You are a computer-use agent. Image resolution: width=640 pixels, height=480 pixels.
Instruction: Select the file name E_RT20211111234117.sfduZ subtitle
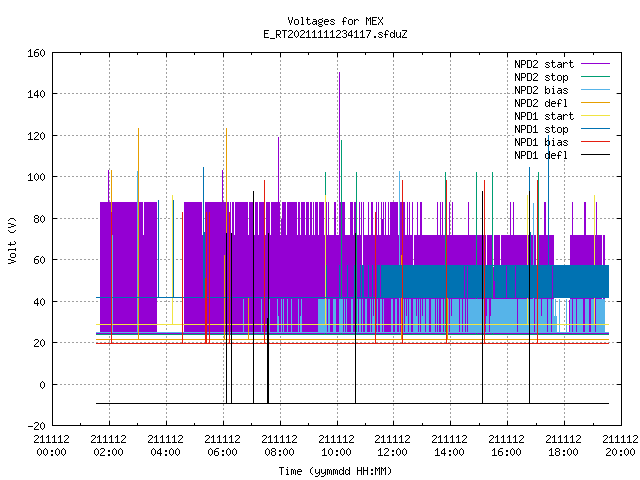click(335, 34)
